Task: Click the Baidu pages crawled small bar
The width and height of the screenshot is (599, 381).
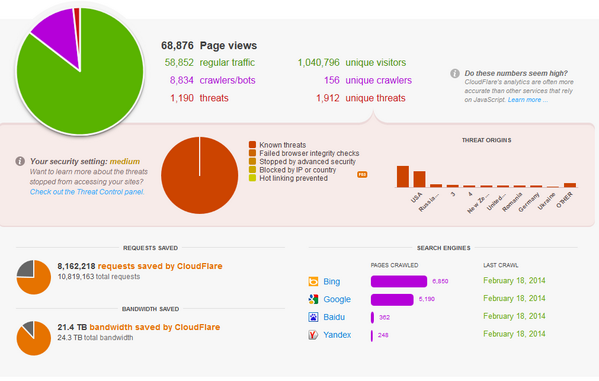Action: [x=372, y=317]
